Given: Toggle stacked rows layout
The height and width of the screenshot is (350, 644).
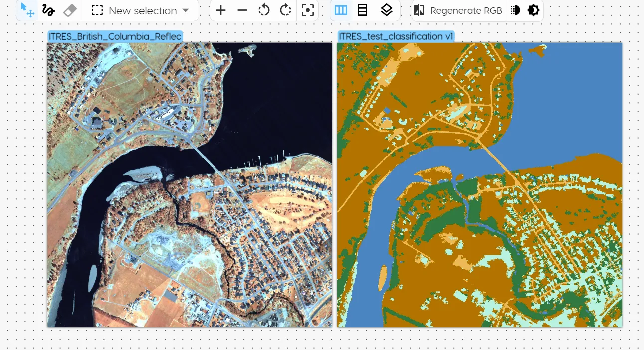Looking at the screenshot, I should pos(363,10).
